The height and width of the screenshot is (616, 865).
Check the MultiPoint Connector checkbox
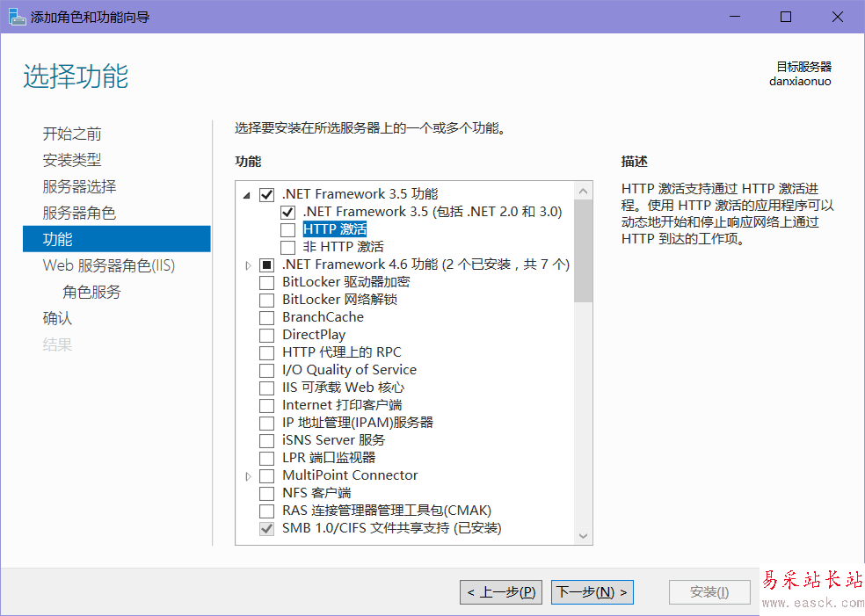pos(266,476)
